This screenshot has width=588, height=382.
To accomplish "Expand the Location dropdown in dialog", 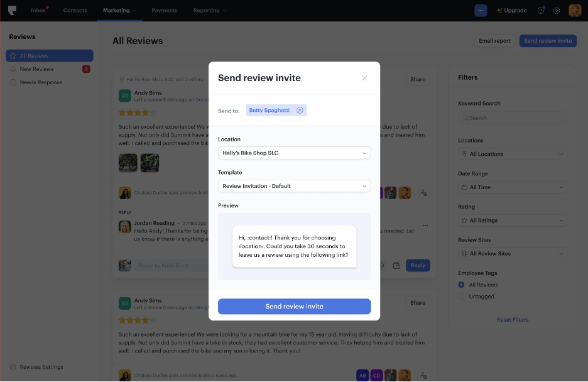I will click(x=294, y=153).
